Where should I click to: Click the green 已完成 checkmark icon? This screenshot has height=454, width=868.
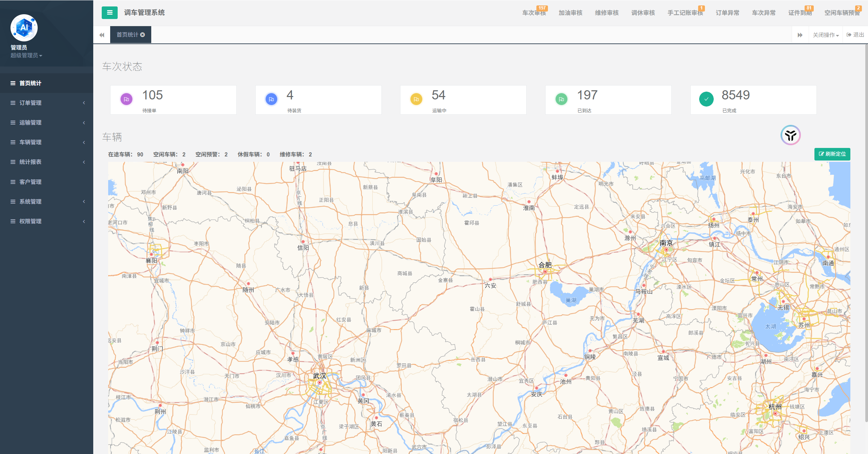pyautogui.click(x=706, y=99)
